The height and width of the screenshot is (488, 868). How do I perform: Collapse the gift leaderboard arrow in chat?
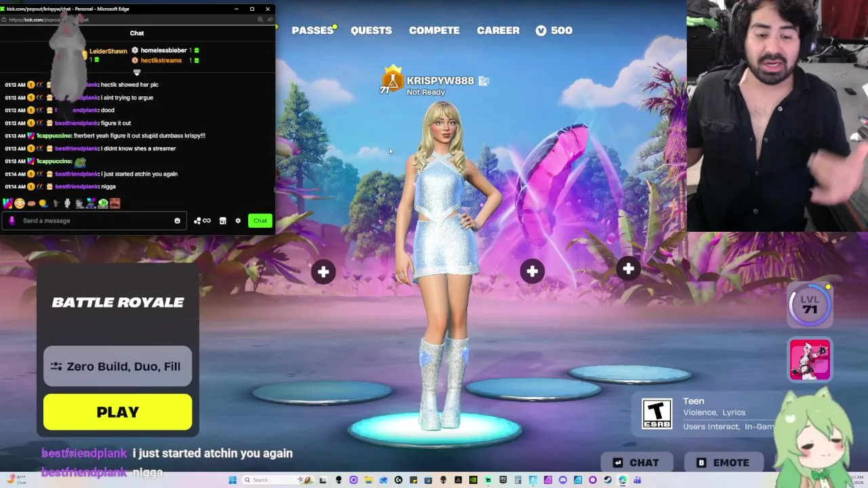(x=137, y=72)
